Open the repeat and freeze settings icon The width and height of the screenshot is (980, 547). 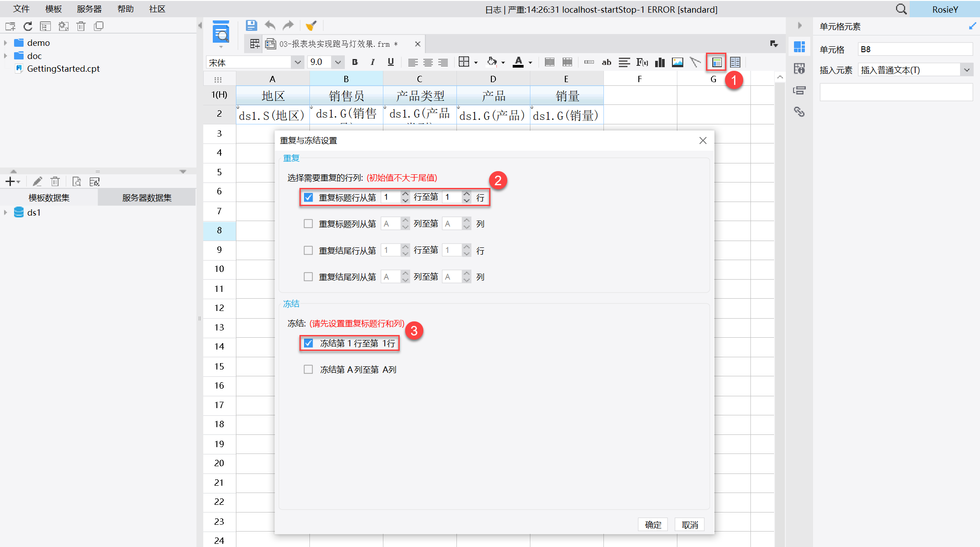point(716,62)
